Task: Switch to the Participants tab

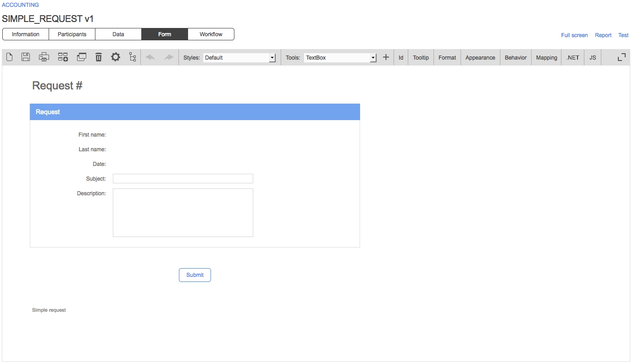Action: [x=72, y=34]
